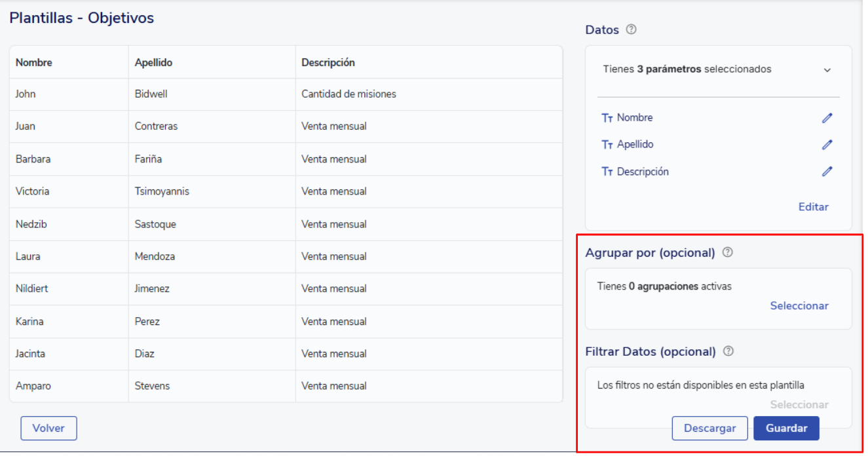Select the Tsimoyannis cell in the table
868x456 pixels.
162,192
